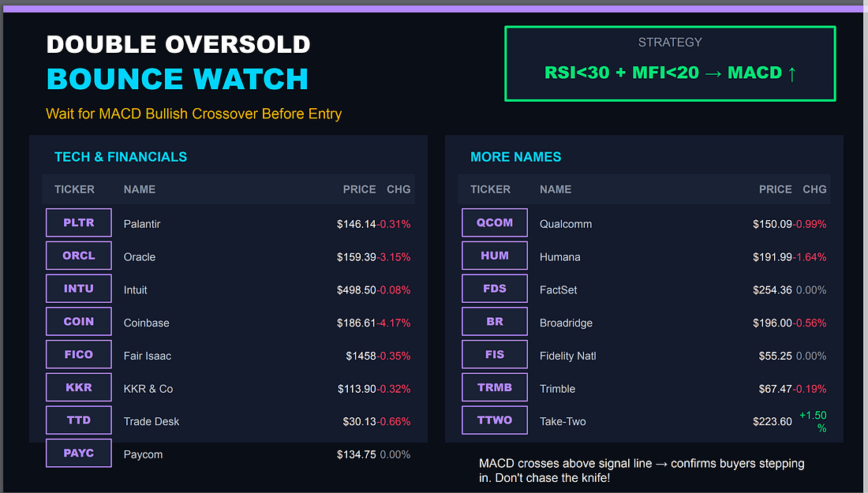Select the KKR & Co name
The height and width of the screenshot is (493, 868).
(x=148, y=389)
